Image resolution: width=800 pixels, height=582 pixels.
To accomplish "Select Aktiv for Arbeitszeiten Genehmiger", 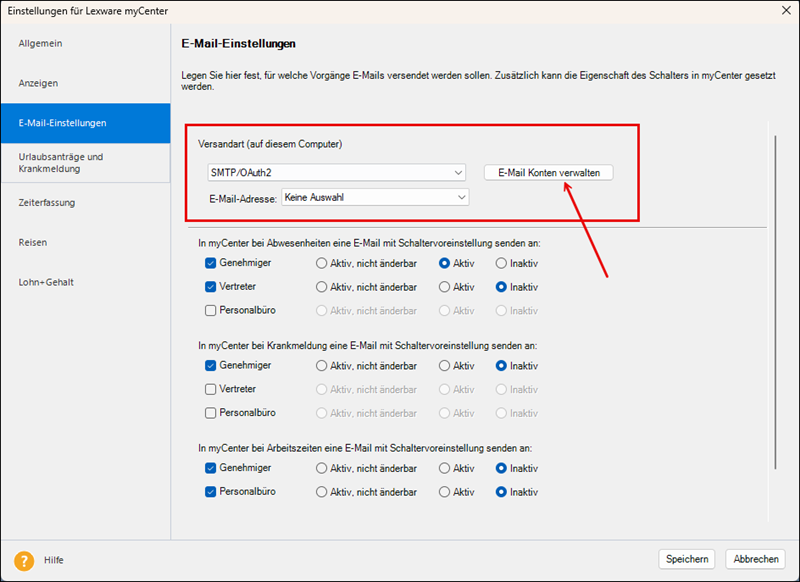I will [444, 468].
